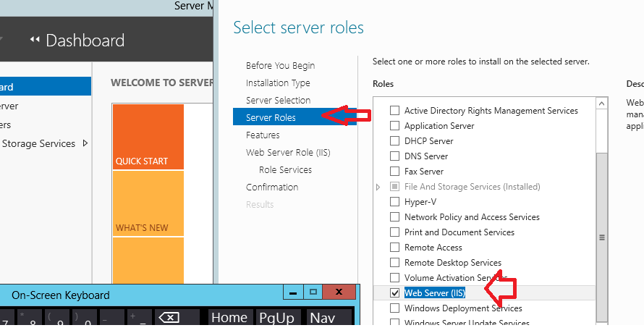
Task: Check the Hyper-V role checkbox
Action: click(x=394, y=202)
